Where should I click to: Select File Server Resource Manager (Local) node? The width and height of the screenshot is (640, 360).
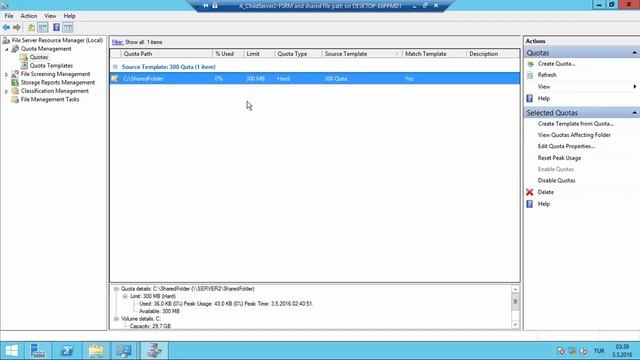tap(57, 40)
